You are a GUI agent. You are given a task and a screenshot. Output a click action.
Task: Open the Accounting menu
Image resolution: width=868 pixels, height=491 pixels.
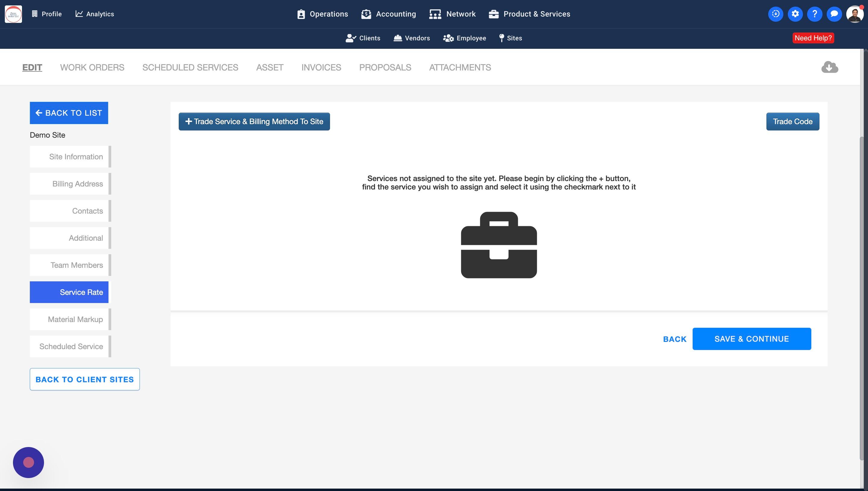pyautogui.click(x=388, y=14)
